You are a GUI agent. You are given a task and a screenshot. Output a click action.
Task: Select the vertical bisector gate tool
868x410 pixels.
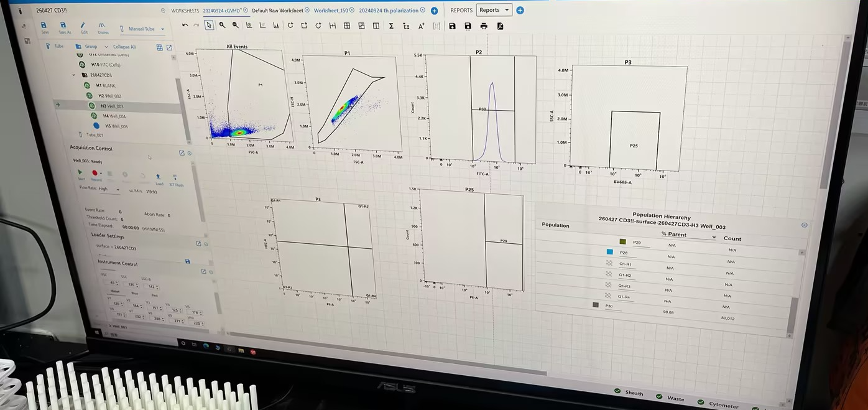(376, 26)
